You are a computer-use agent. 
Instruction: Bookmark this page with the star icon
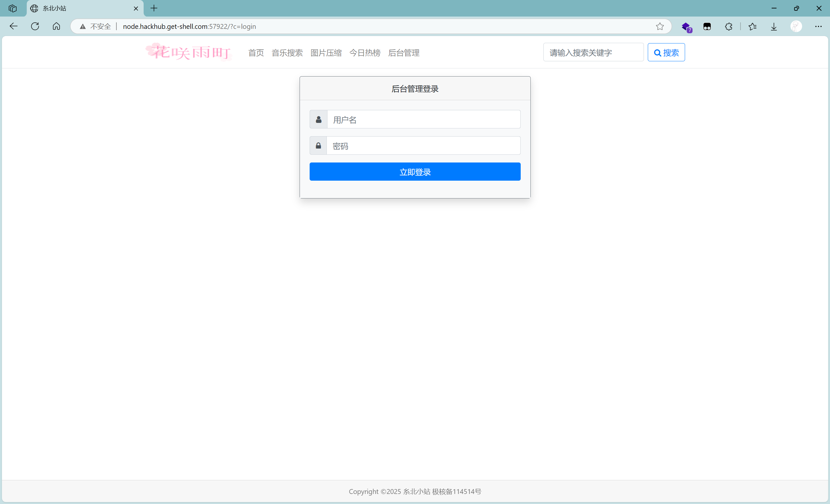659,26
